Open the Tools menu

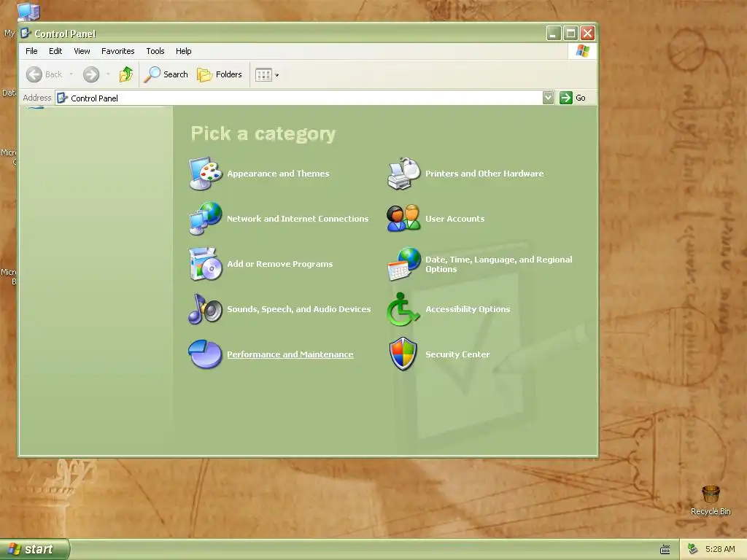point(155,51)
